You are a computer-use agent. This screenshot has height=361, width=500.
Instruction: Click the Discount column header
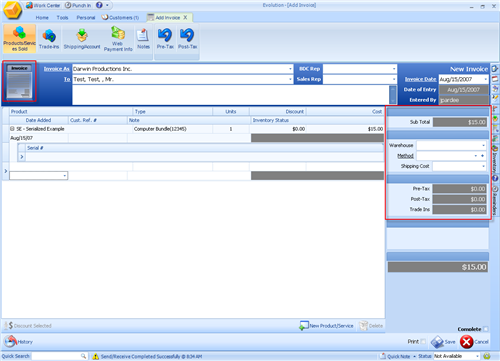(x=278, y=111)
